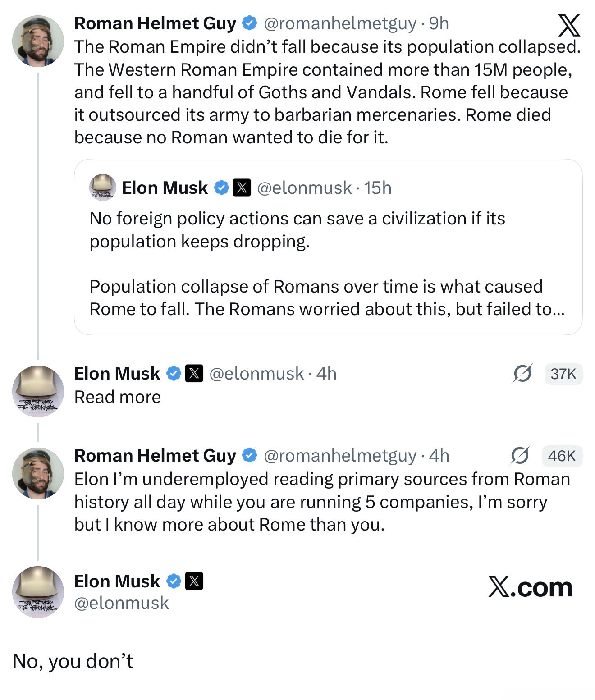Click Elon Musk avatar beside 'Read more' reply
The width and height of the screenshot is (595, 700).
click(x=38, y=391)
